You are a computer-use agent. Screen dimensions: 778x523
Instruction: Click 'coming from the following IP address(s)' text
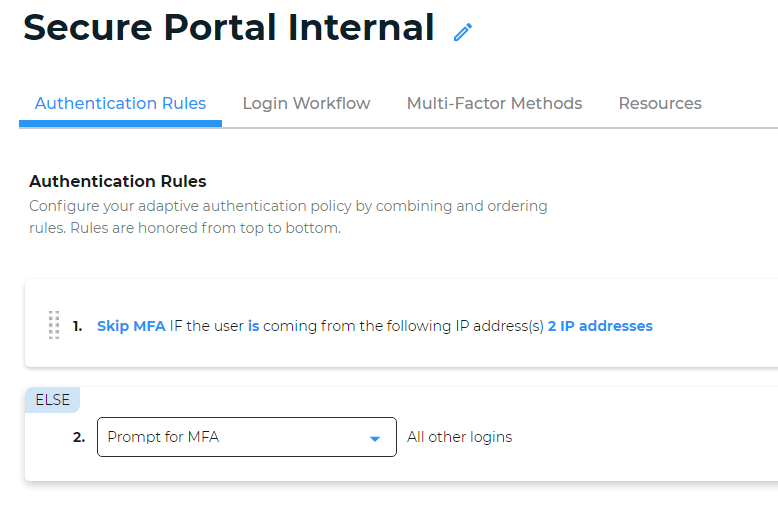(403, 326)
